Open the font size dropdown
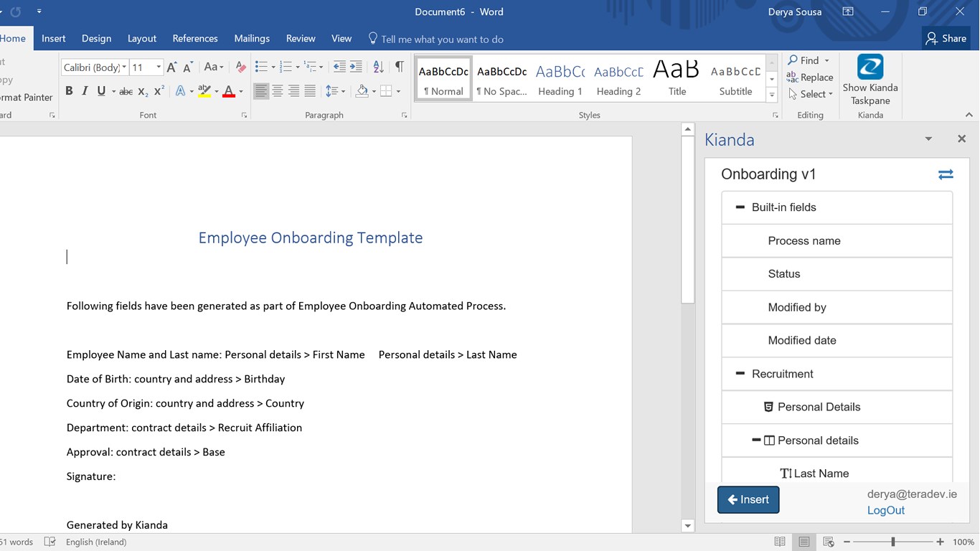Screen dimensions: 980x551 159,67
